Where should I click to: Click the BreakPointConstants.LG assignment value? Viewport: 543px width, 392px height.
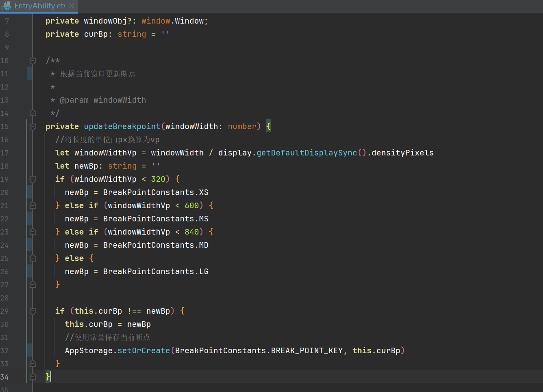(156, 272)
